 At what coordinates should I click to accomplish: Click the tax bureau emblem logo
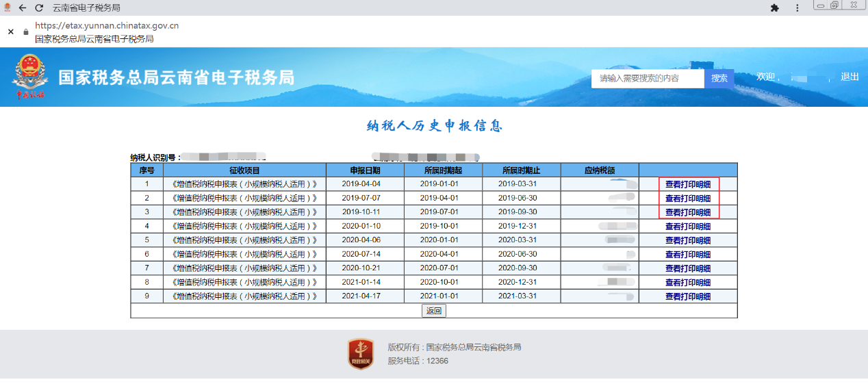[29, 77]
